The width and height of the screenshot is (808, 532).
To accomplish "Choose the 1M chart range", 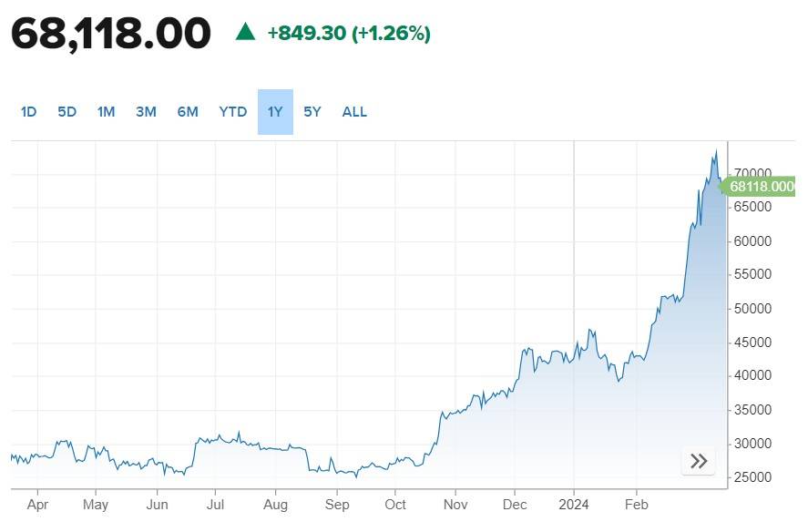I will click(106, 112).
